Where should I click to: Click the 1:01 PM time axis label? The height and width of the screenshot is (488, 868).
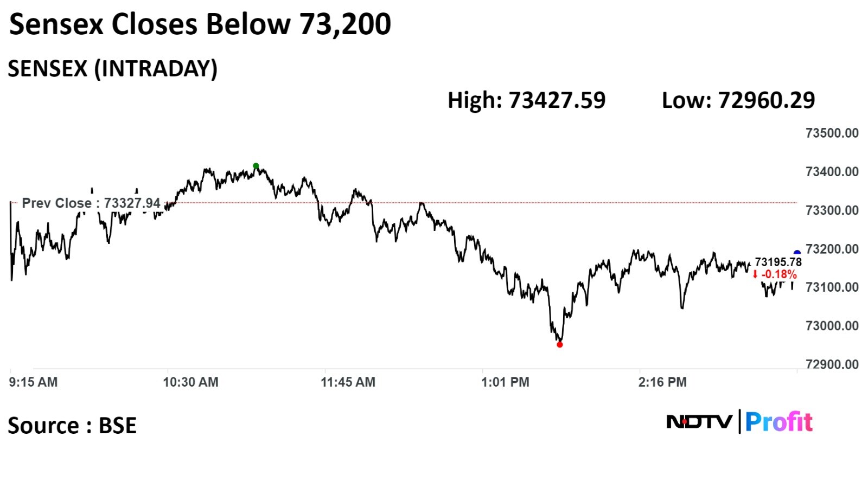(x=505, y=382)
